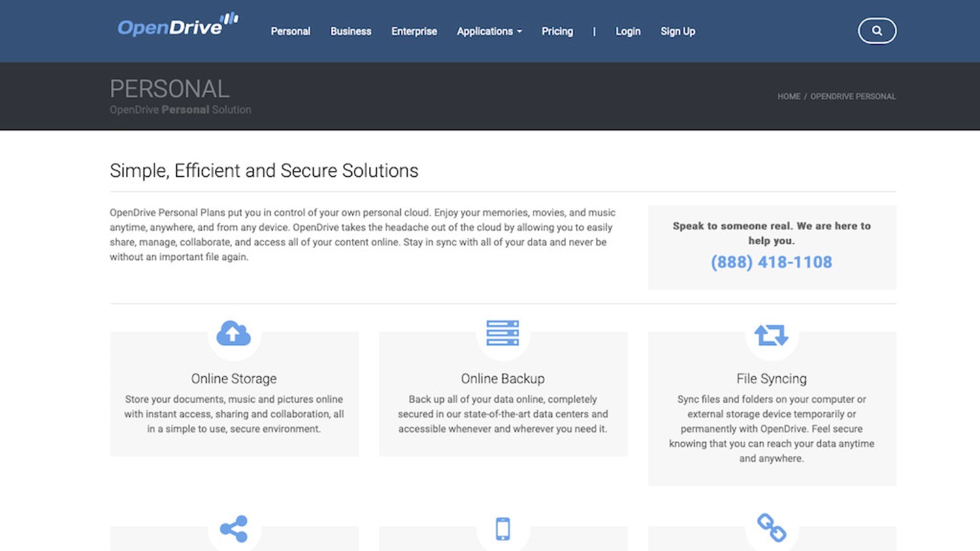Select the mobile phone icon at bottom center
980x551 pixels.
pyautogui.click(x=502, y=528)
